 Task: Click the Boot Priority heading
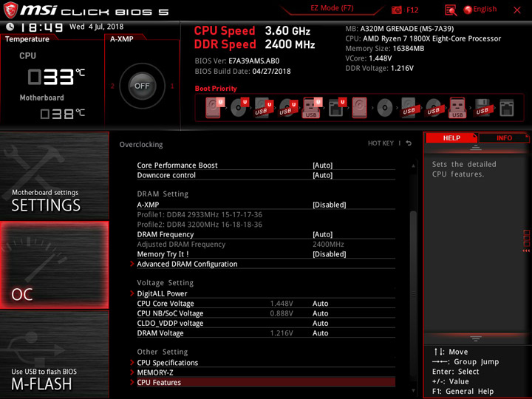tap(216, 89)
